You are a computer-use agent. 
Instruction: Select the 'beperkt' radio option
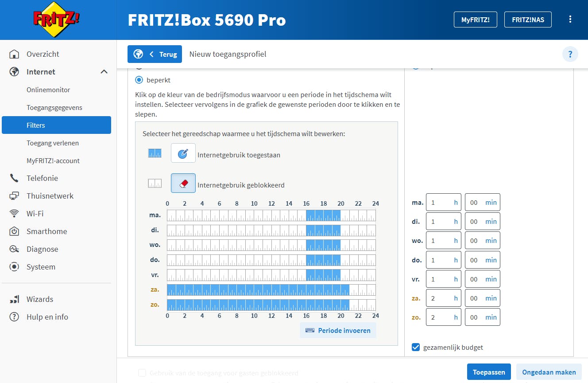[139, 80]
